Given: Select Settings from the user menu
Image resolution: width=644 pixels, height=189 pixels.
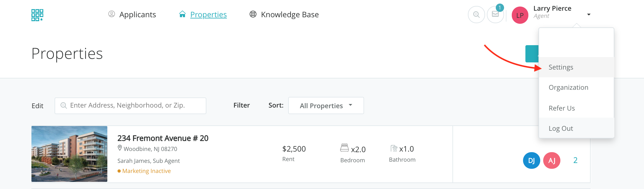Looking at the screenshot, I should (x=561, y=67).
